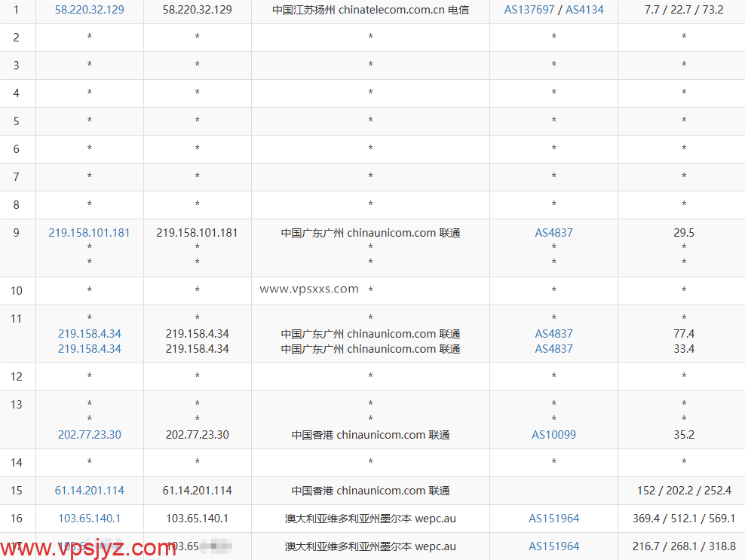The height and width of the screenshot is (560, 745).
Task: Select latency value 7.7 / 22.7 / 73.2
Action: point(684,10)
